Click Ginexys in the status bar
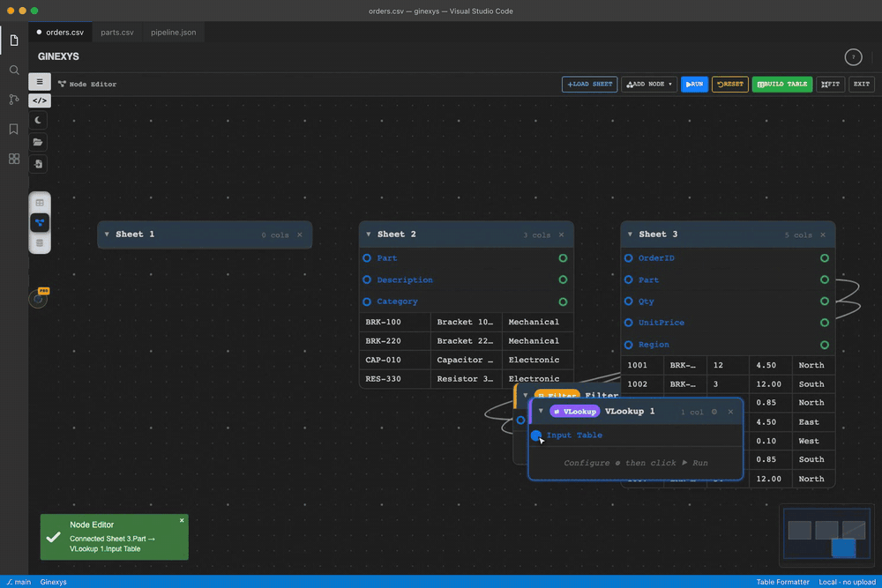This screenshot has height=588, width=882. click(54, 582)
